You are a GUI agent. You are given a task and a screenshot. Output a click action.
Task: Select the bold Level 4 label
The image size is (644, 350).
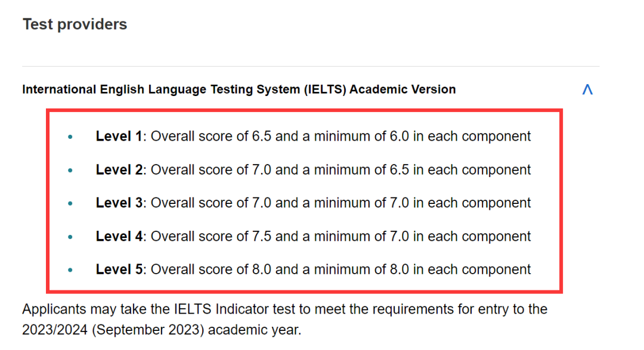click(x=119, y=237)
